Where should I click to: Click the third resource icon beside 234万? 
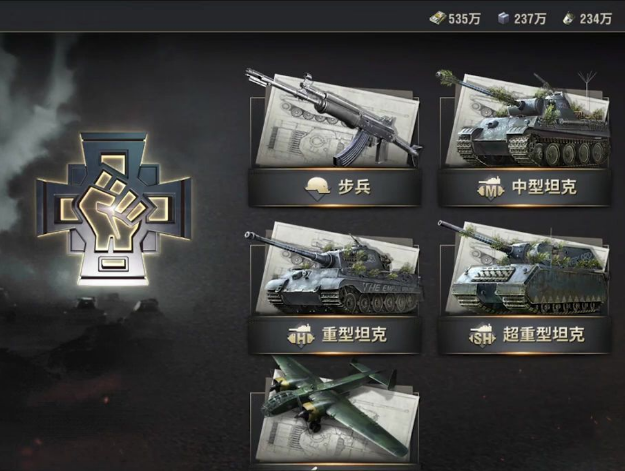tap(568, 18)
